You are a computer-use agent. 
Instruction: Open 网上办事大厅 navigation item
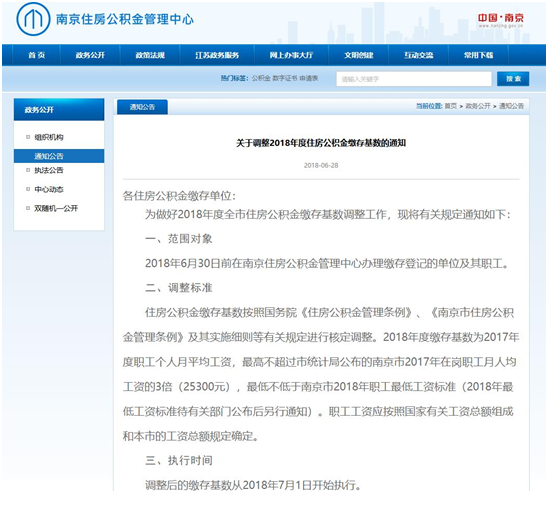(291, 55)
